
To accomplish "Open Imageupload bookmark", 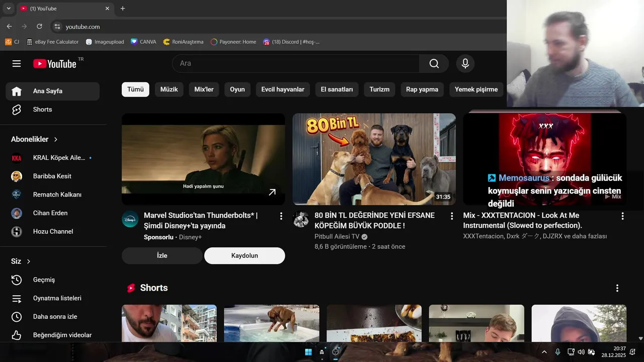I will 105,42.
